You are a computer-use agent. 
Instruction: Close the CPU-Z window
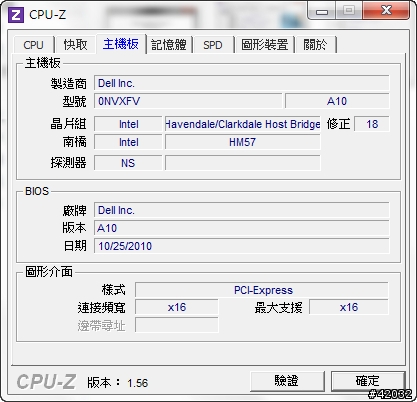point(386,11)
